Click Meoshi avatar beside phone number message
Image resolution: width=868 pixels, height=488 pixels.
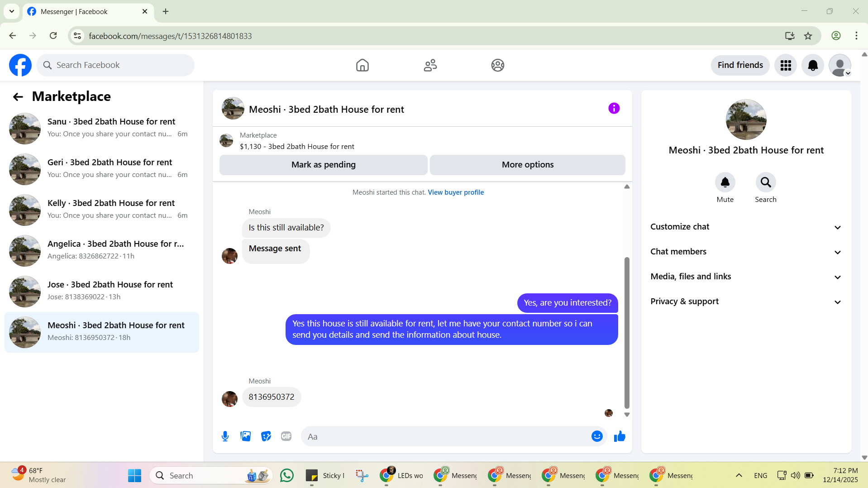coord(229,399)
